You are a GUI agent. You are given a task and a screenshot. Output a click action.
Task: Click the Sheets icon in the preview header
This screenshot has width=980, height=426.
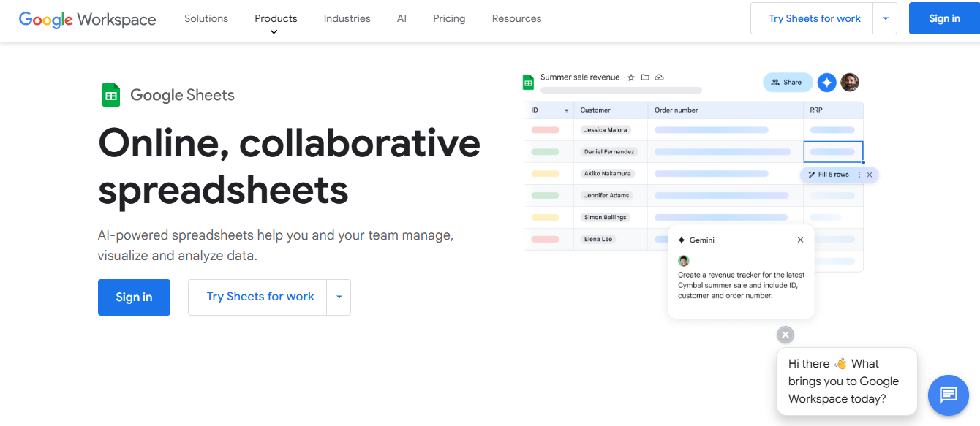(529, 83)
